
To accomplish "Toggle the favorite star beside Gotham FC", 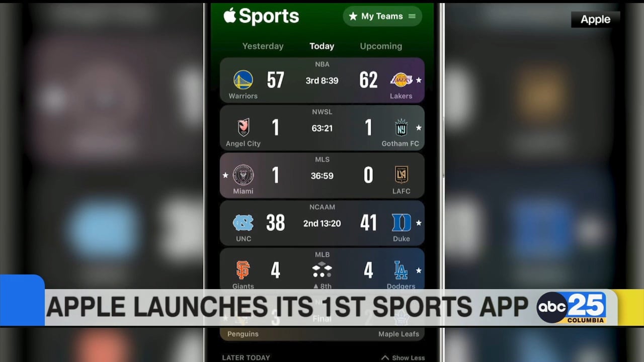I will 419,128.
